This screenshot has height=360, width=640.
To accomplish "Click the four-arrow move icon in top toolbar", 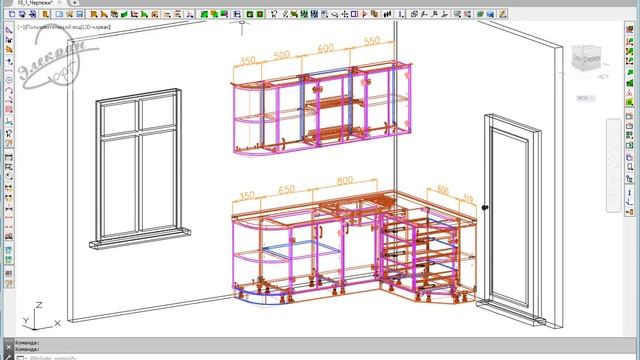I will (x=344, y=14).
